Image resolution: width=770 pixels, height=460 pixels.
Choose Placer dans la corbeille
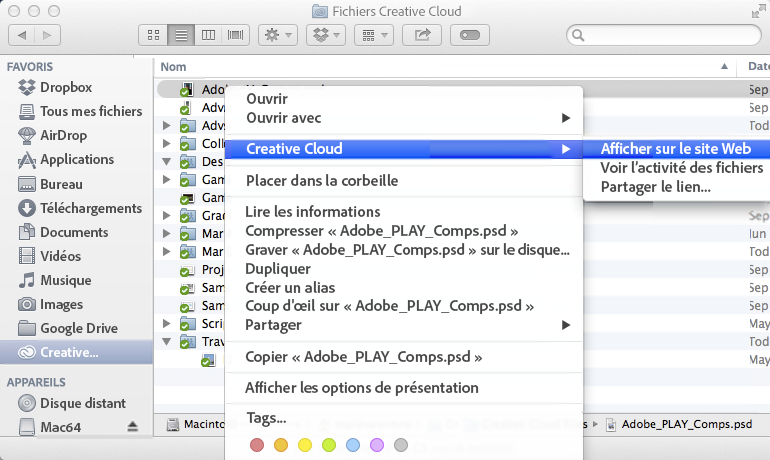pyautogui.click(x=404, y=181)
